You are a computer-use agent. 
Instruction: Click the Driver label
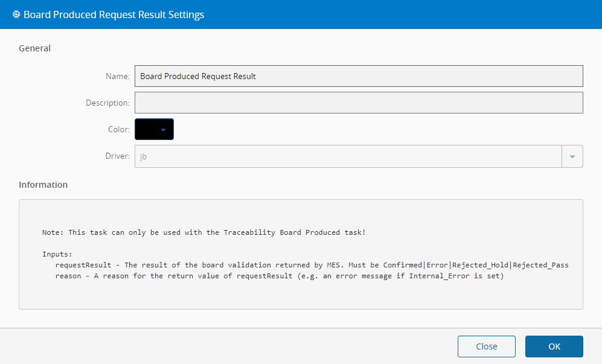point(118,156)
